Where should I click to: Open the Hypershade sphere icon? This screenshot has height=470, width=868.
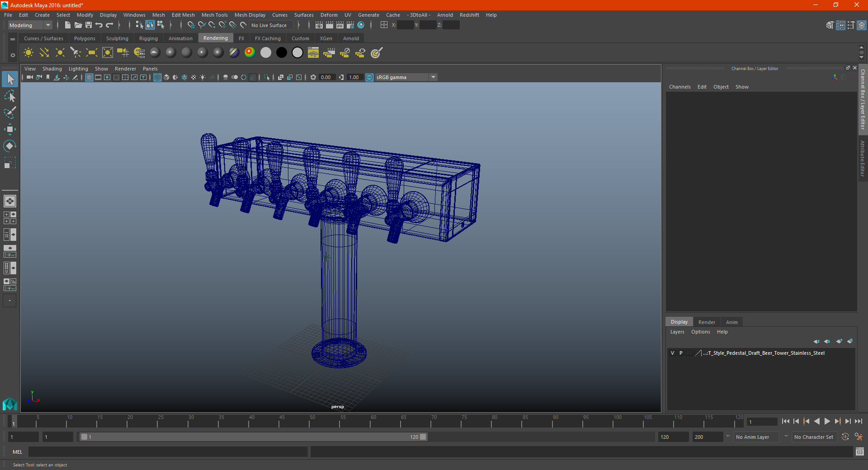coord(361,25)
